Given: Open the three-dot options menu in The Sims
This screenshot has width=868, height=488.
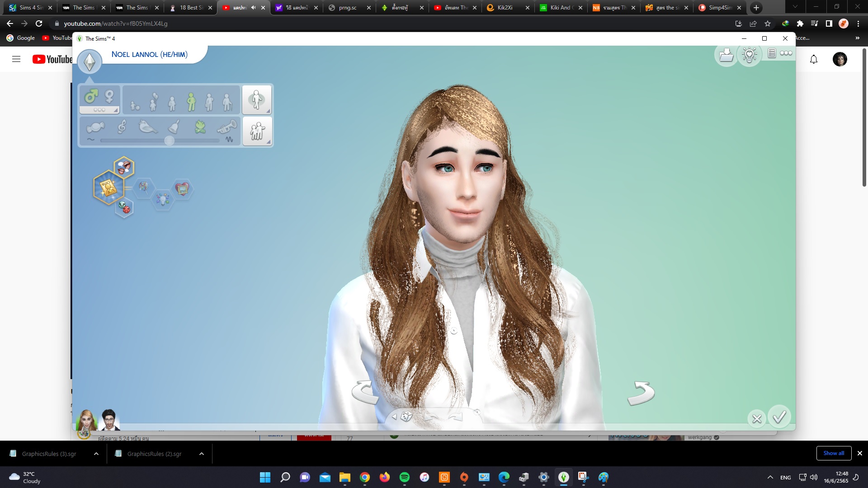Looking at the screenshot, I should pos(786,53).
